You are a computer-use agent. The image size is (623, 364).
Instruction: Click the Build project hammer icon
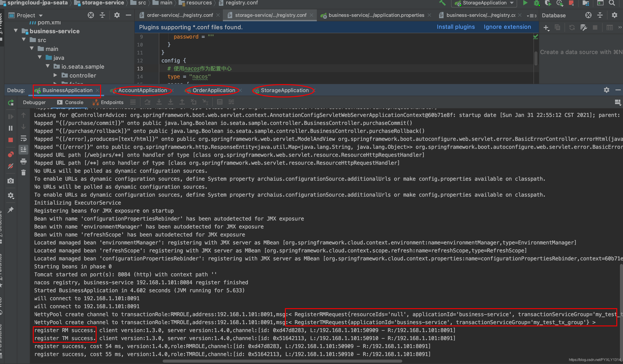pyautogui.click(x=442, y=3)
